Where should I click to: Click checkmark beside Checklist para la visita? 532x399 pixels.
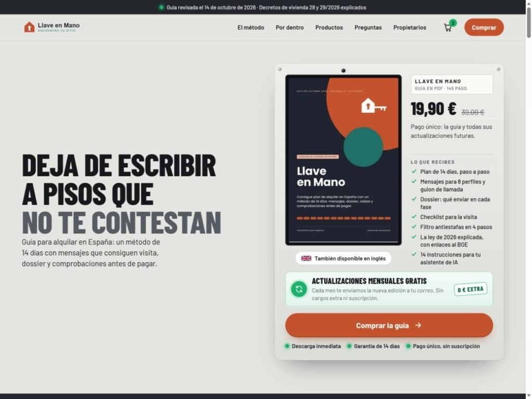coord(414,217)
